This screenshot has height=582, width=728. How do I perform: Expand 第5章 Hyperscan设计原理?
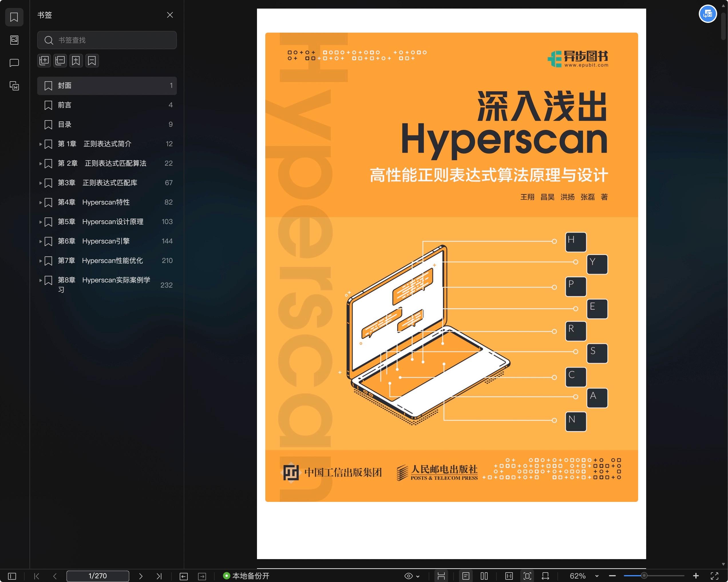[41, 222]
